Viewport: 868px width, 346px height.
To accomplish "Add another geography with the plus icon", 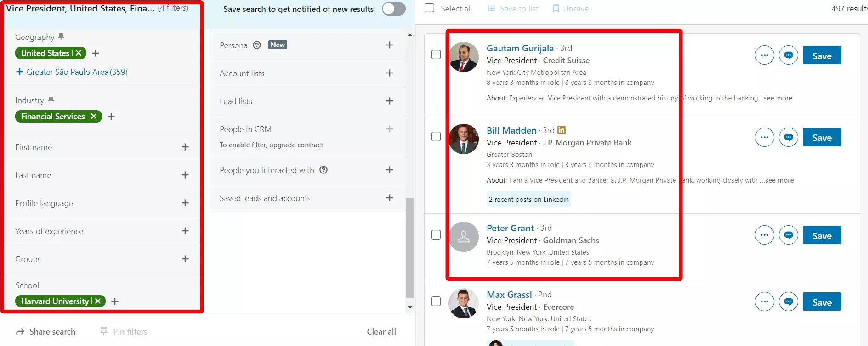I will 96,53.
